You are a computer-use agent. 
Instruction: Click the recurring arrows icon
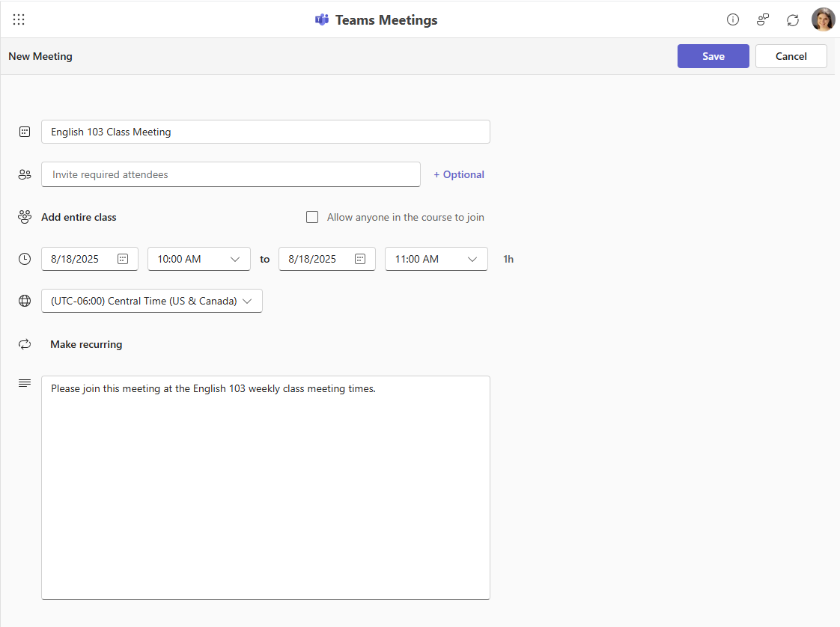(x=25, y=344)
